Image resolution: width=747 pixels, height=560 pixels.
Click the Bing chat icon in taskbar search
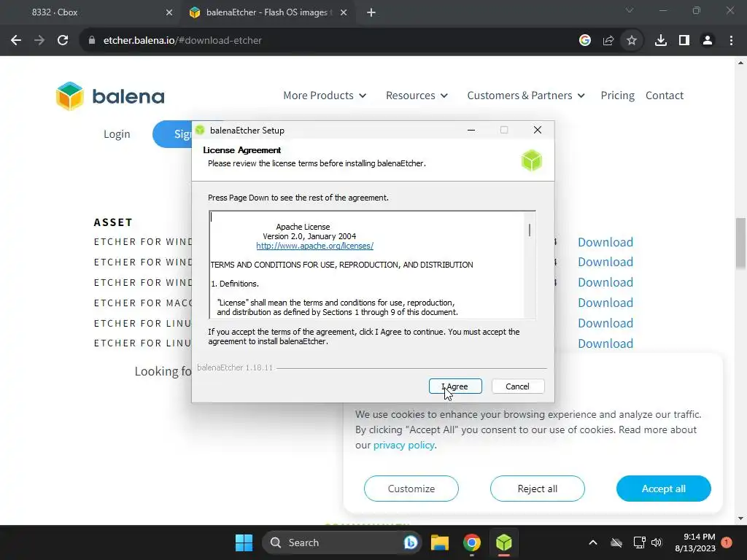point(410,542)
